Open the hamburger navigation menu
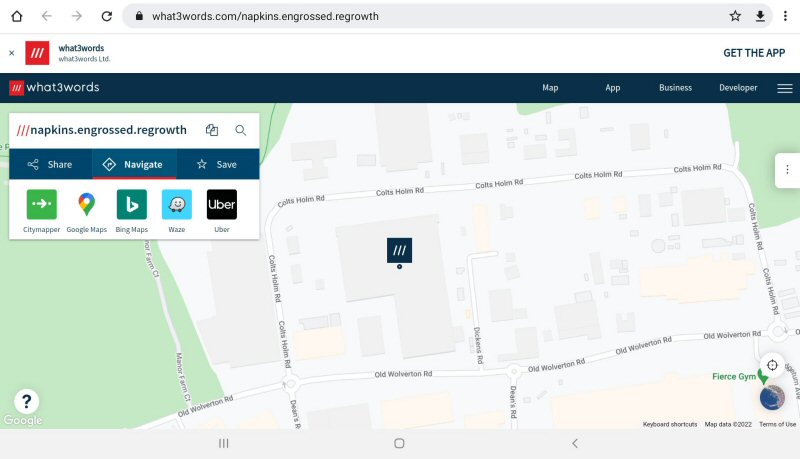The image size is (800, 459). [785, 88]
